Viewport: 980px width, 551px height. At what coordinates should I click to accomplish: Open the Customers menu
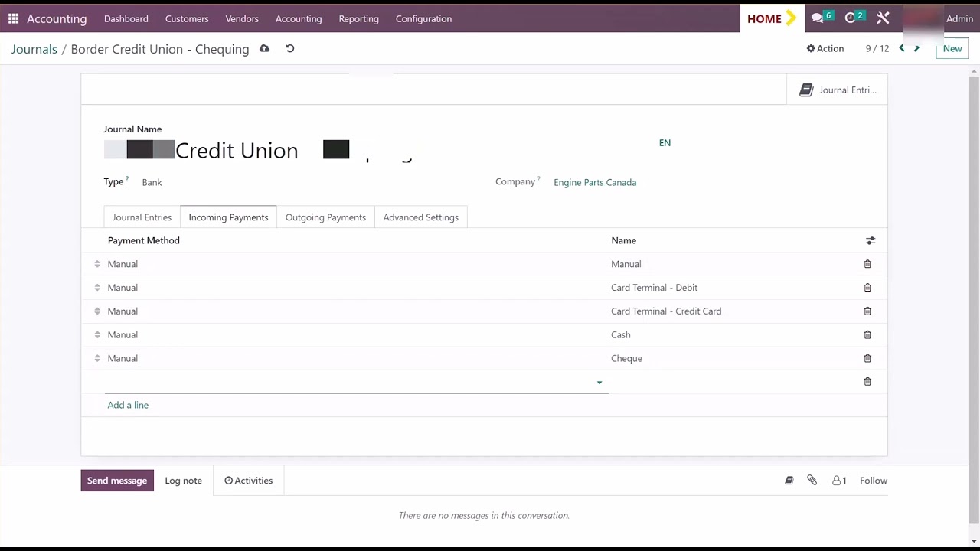coord(187,18)
